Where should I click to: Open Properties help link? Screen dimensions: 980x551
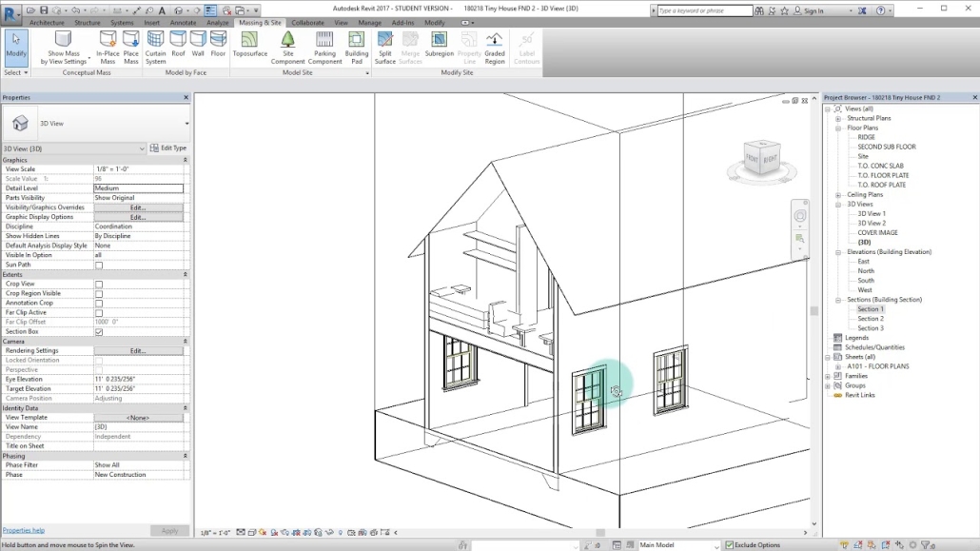point(25,530)
